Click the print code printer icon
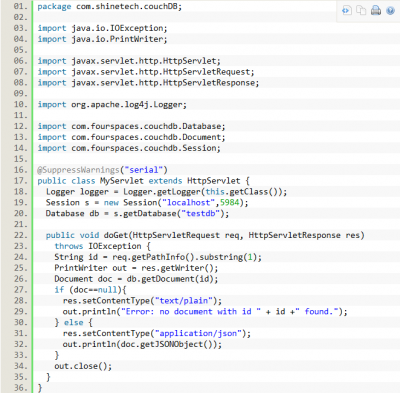Viewport: 400px width, 393px height. coord(376,11)
